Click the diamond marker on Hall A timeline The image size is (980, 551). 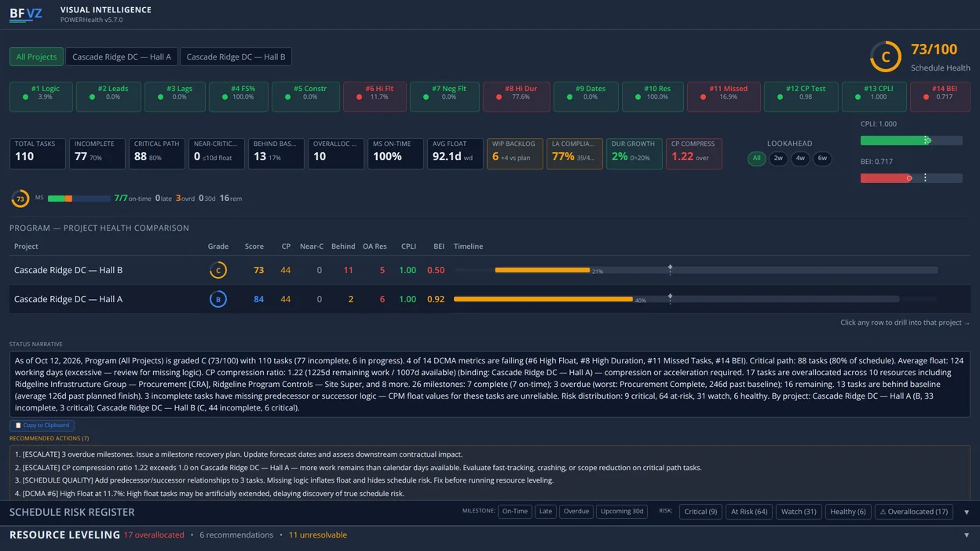tap(670, 297)
